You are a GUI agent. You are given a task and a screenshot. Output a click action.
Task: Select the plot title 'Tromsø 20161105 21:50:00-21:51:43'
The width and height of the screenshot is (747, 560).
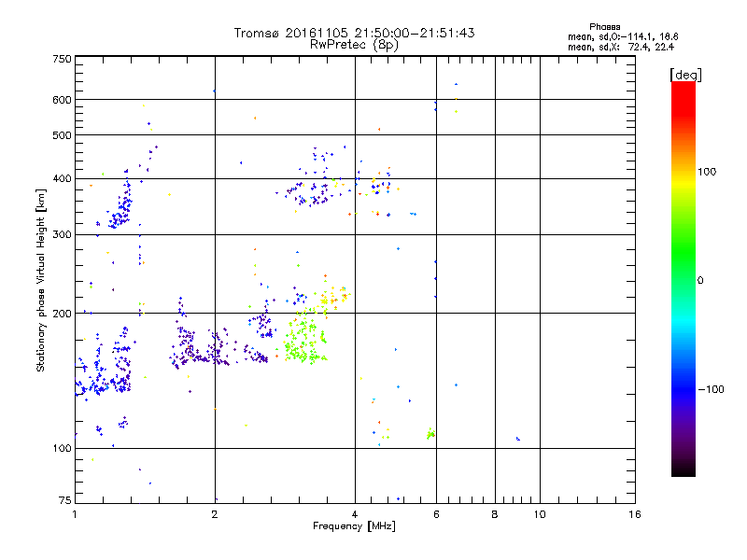click(x=354, y=33)
